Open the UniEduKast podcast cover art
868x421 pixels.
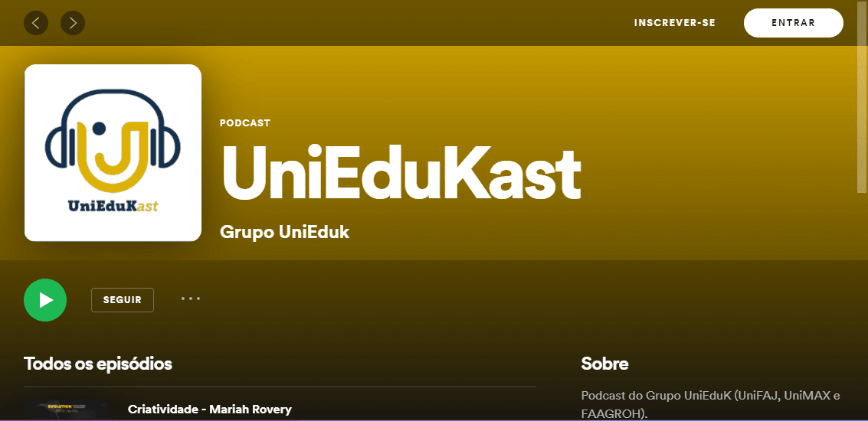coord(113,153)
